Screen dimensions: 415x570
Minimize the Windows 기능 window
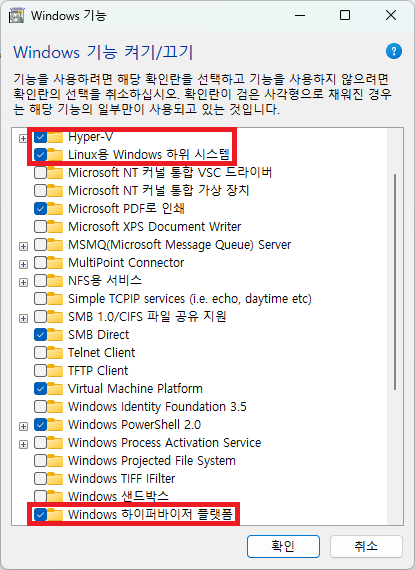pos(300,15)
